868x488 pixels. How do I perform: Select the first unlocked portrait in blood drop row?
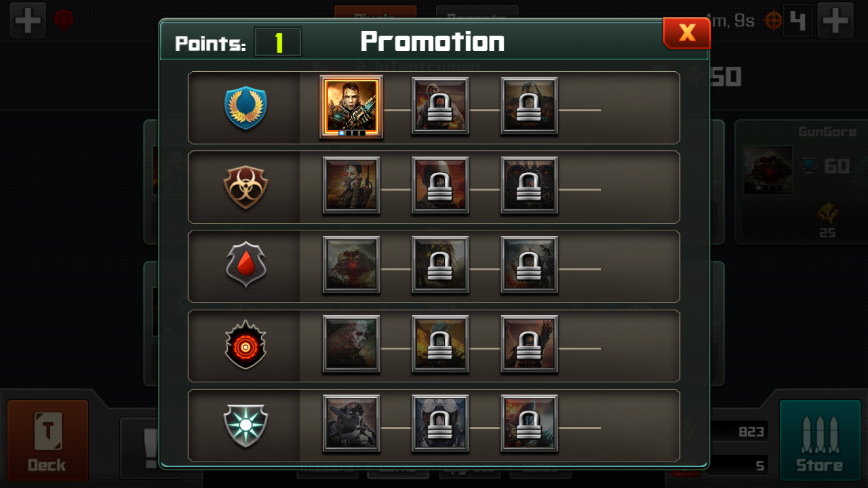pos(351,265)
